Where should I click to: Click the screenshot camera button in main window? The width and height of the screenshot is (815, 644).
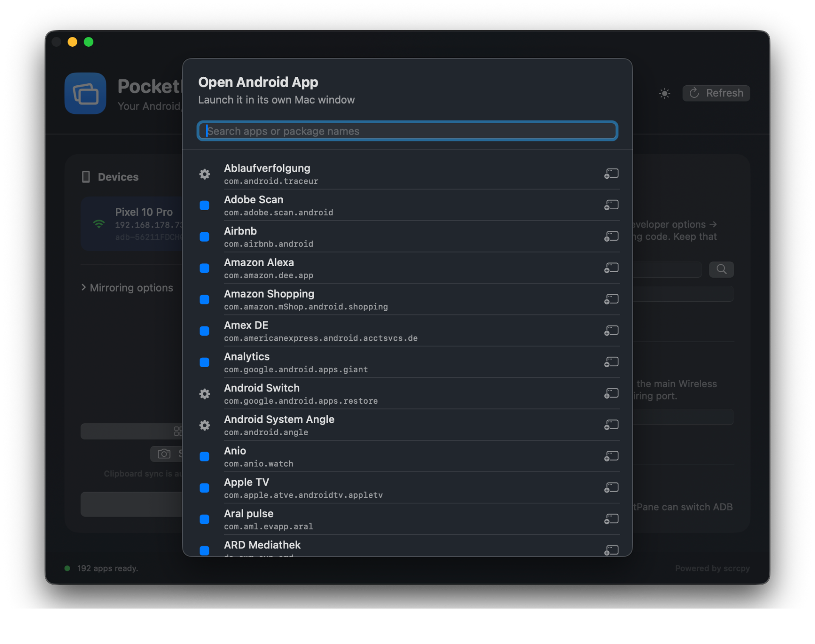point(166,454)
